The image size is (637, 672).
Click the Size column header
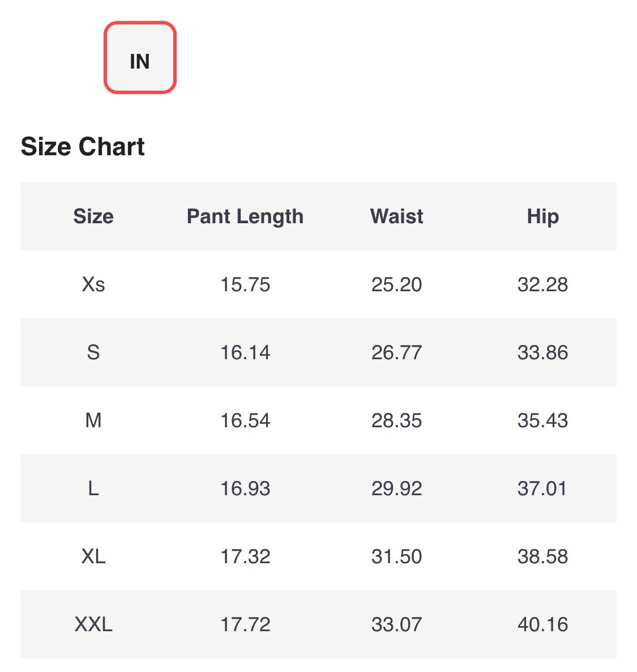93,216
